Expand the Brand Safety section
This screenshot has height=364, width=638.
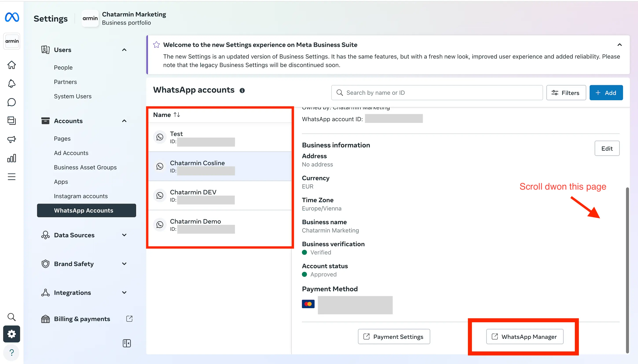click(x=124, y=264)
